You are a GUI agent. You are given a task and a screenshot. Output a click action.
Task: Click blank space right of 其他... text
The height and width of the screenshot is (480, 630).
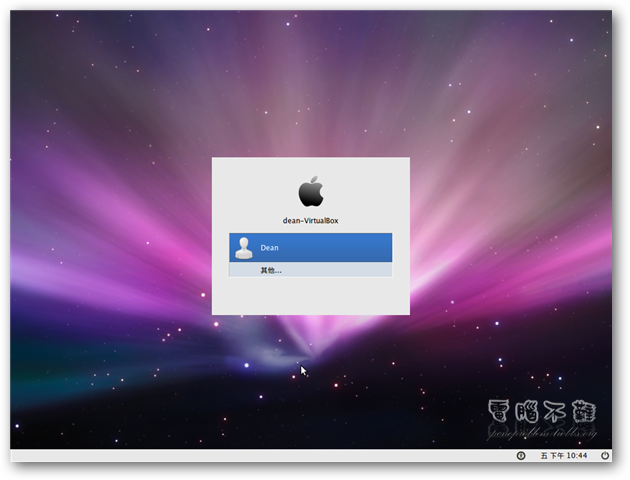(340, 270)
